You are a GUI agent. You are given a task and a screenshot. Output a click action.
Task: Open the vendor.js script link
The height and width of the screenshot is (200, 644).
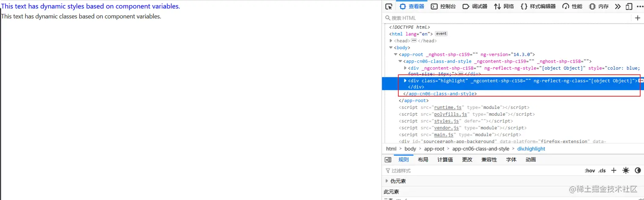446,128
